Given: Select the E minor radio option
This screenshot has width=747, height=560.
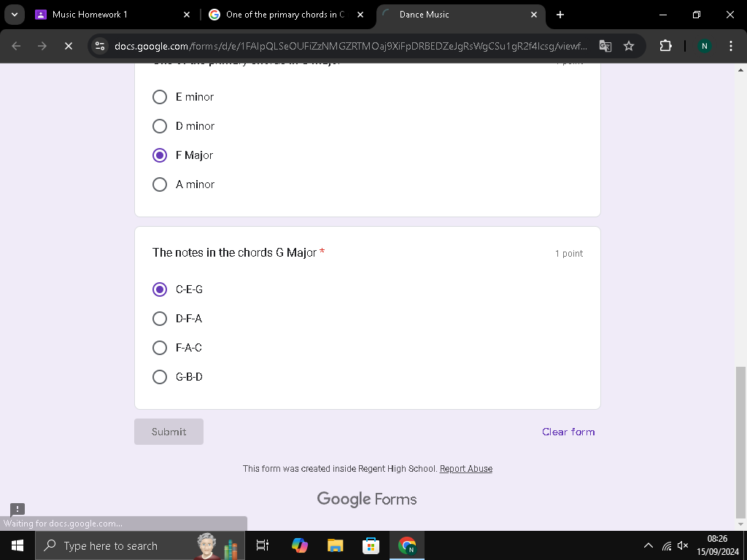Looking at the screenshot, I should pos(160,97).
